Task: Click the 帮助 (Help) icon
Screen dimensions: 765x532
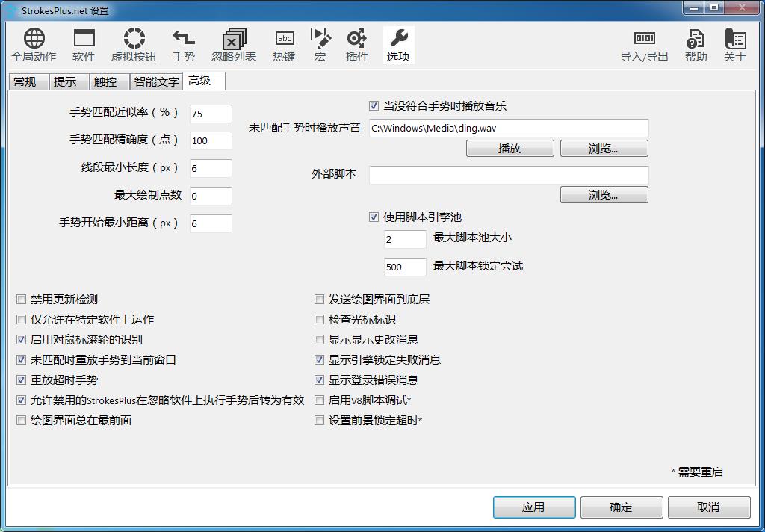Action: tap(694, 43)
